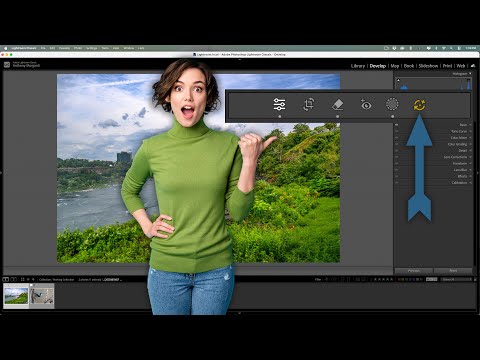The image size is (480, 360).
Task: Toggle the Basic panel on/off switch
Action: pos(397,125)
